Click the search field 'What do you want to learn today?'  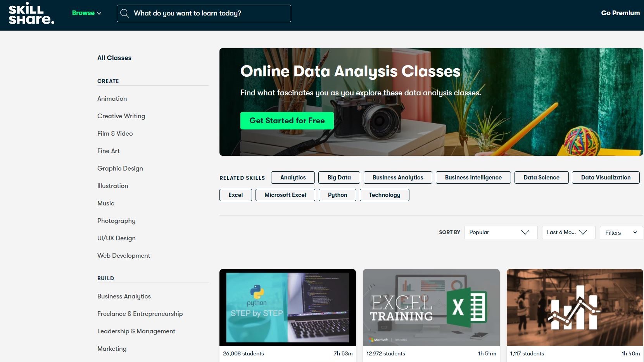tap(204, 13)
